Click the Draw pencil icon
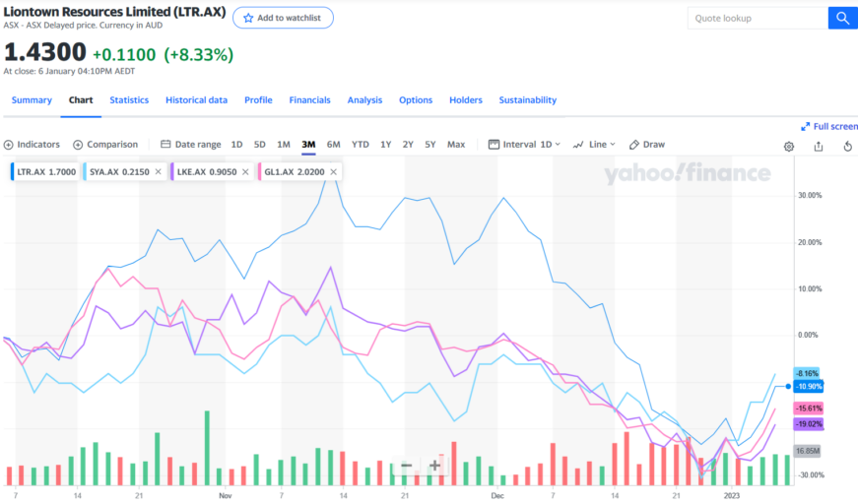 coord(634,145)
